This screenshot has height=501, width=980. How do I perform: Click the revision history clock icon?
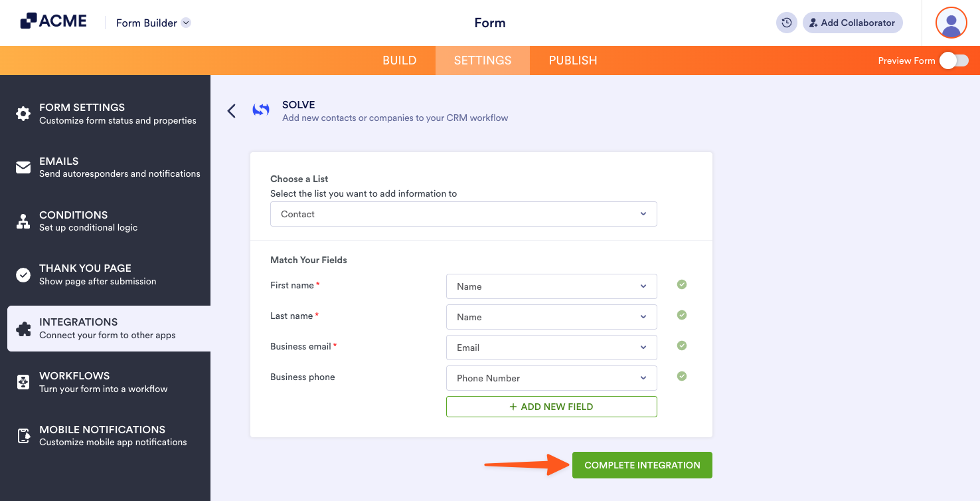tap(786, 22)
